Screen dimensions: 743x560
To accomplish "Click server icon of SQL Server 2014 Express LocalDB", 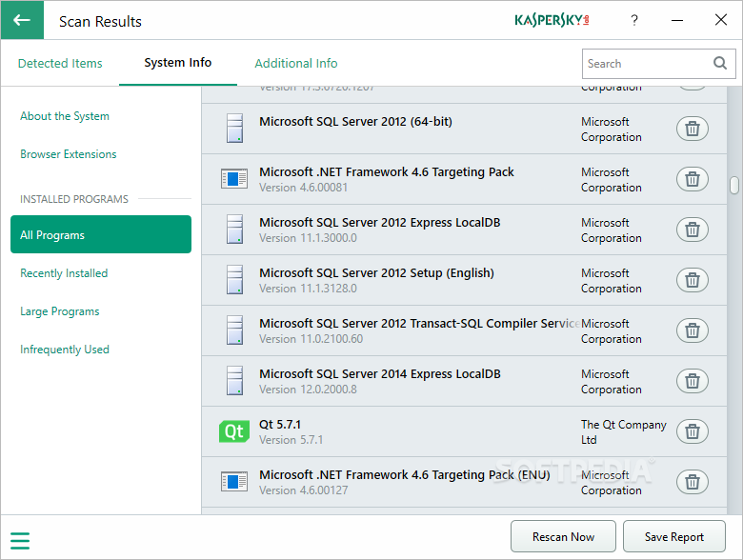I will tap(234, 380).
